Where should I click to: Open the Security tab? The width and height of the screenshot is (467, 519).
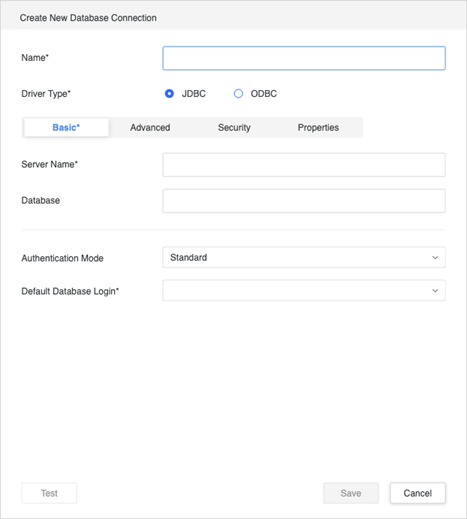click(x=234, y=128)
